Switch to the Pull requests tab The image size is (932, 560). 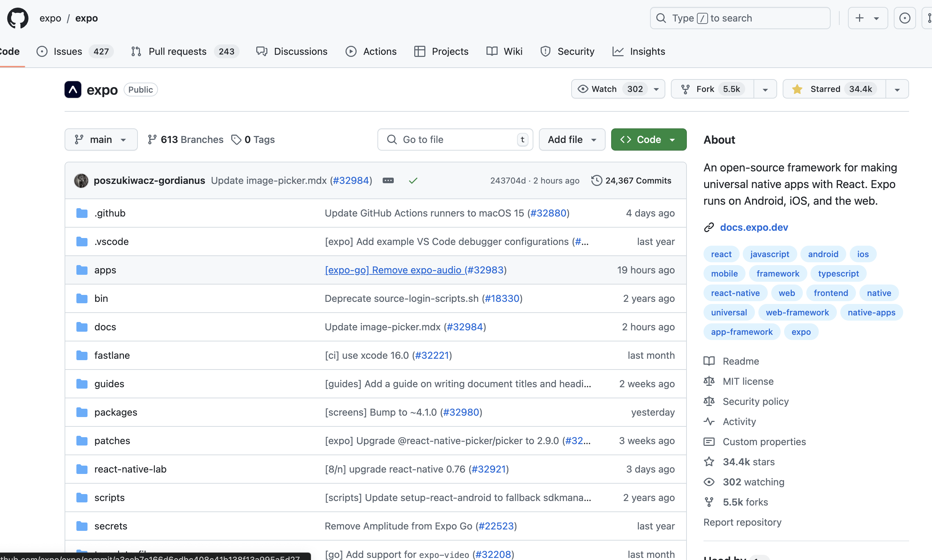[x=177, y=51]
